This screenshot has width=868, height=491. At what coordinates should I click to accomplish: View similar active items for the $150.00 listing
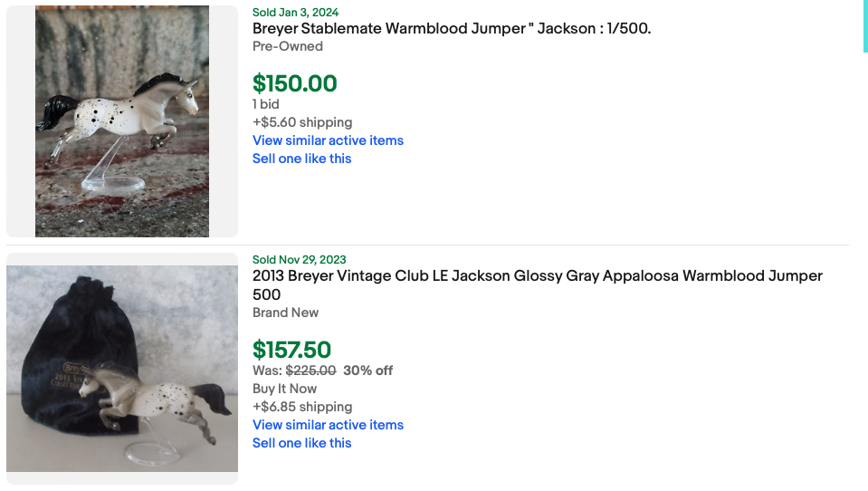(x=328, y=140)
